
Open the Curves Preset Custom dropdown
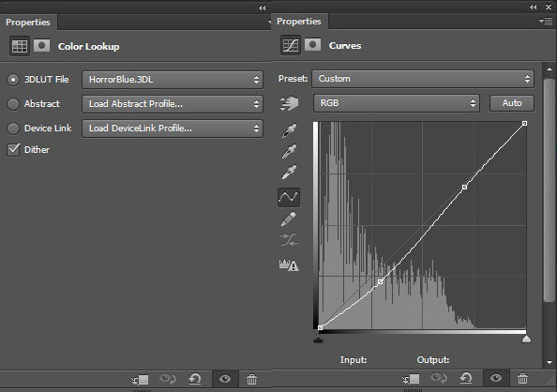click(x=423, y=79)
